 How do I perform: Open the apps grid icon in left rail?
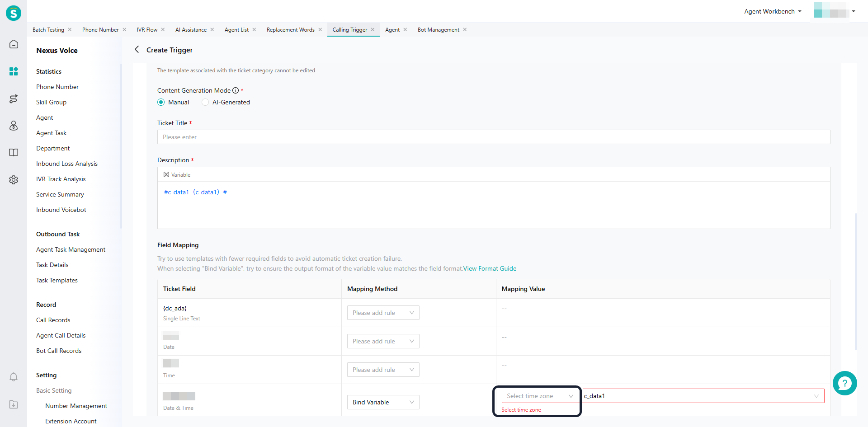point(14,71)
